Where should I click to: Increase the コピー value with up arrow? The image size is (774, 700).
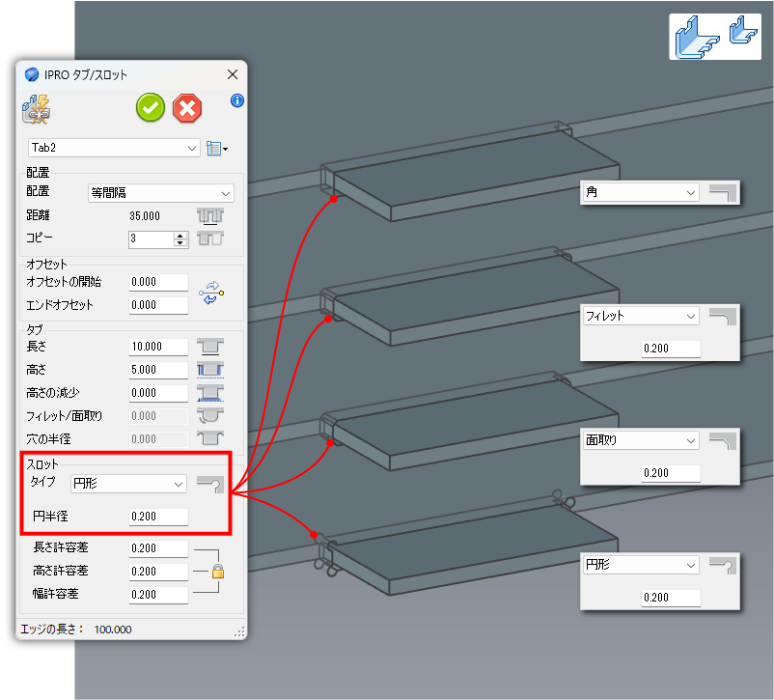coord(180,236)
